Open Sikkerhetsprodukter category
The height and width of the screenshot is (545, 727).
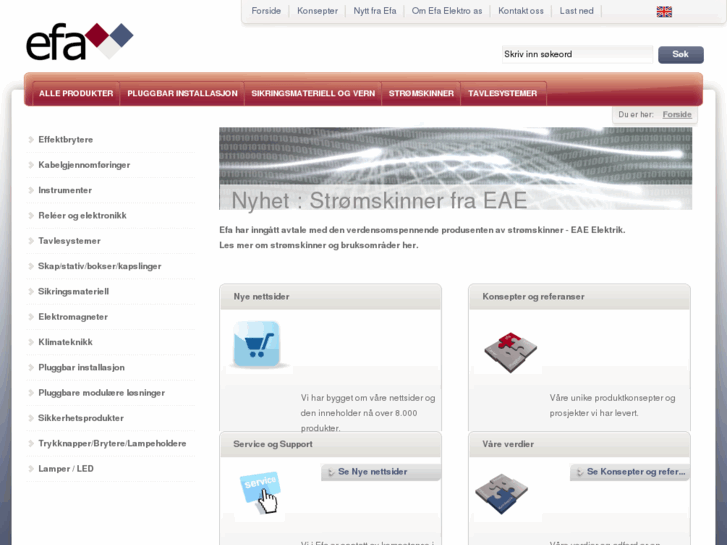(x=81, y=418)
